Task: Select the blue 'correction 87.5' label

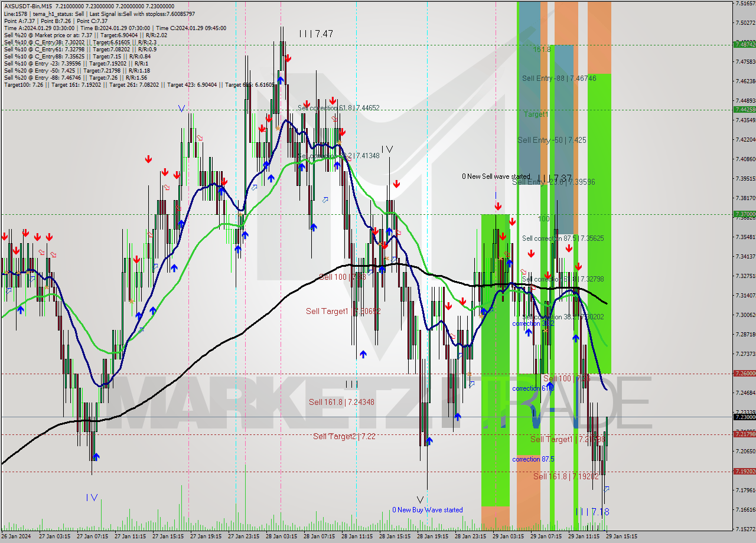Action: click(533, 459)
